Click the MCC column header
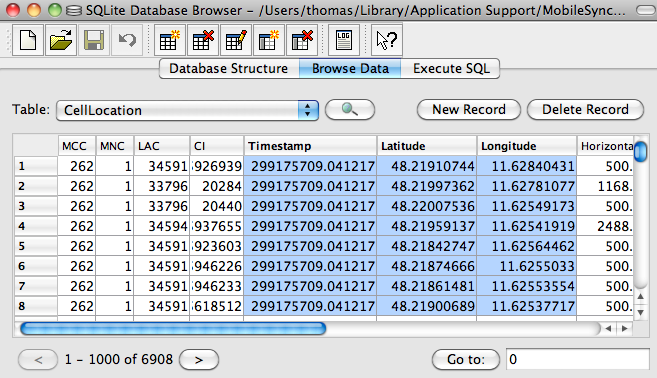The height and width of the screenshot is (378, 657). [77, 146]
